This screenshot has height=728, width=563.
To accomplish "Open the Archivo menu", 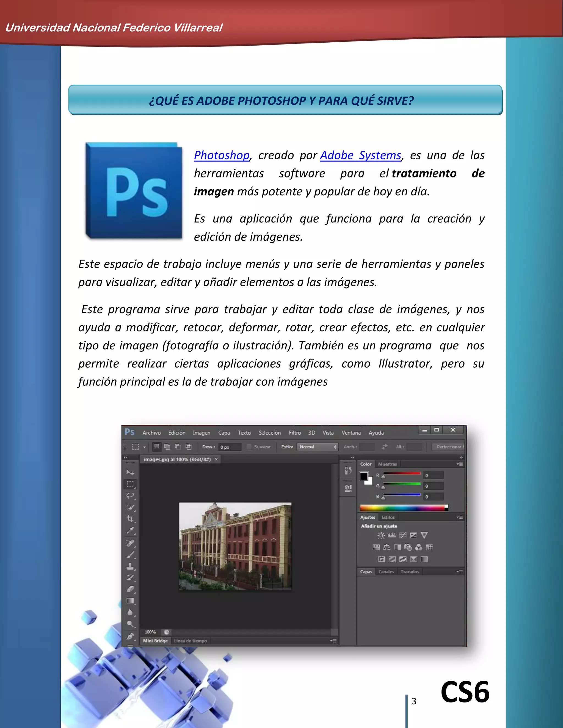I will pos(151,433).
